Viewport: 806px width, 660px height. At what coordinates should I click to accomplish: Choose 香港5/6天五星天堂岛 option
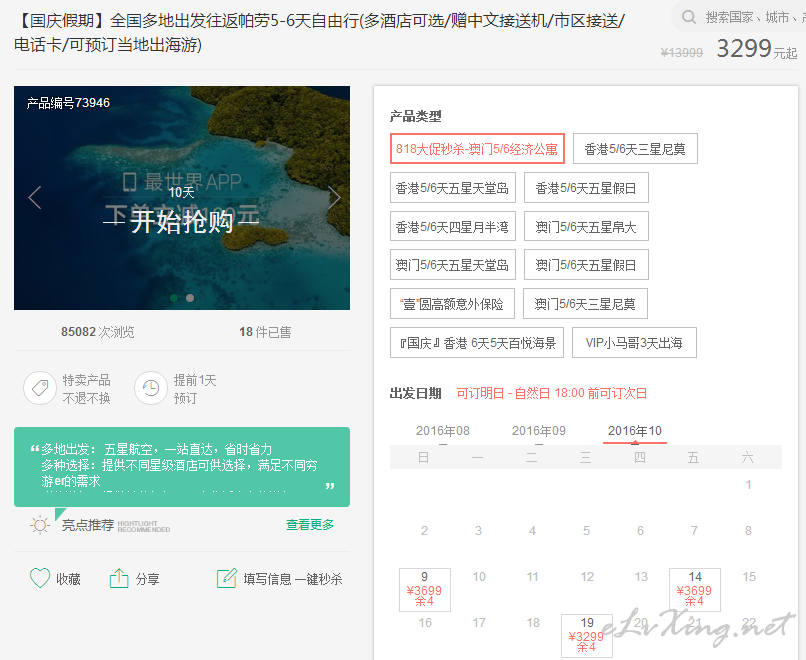(x=452, y=188)
